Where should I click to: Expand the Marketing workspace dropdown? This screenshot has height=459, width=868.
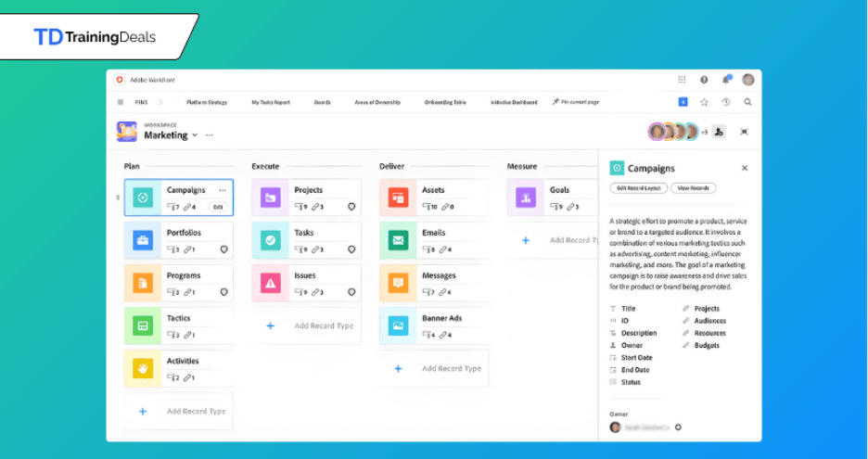(x=195, y=135)
